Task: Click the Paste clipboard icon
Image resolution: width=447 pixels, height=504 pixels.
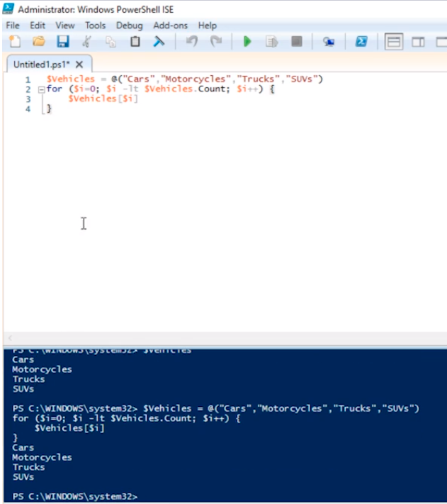Action: tap(135, 42)
